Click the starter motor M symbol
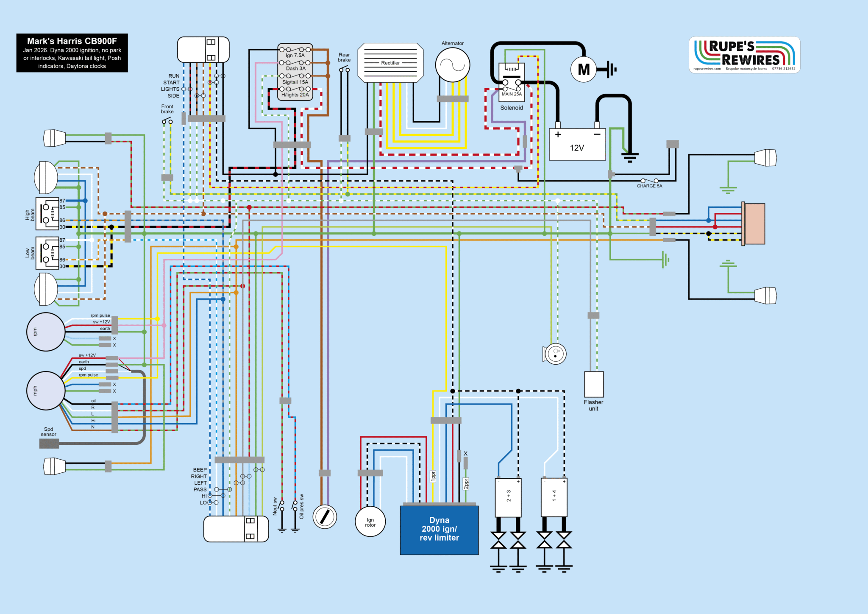 (x=584, y=69)
